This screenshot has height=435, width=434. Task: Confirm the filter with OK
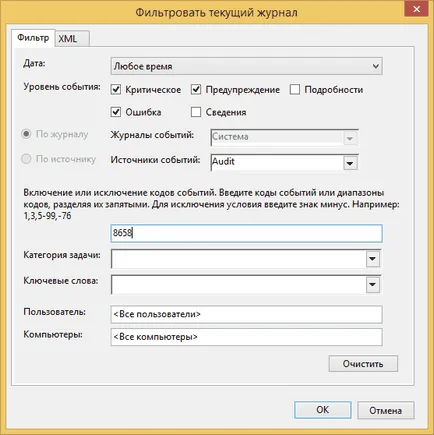[323, 410]
